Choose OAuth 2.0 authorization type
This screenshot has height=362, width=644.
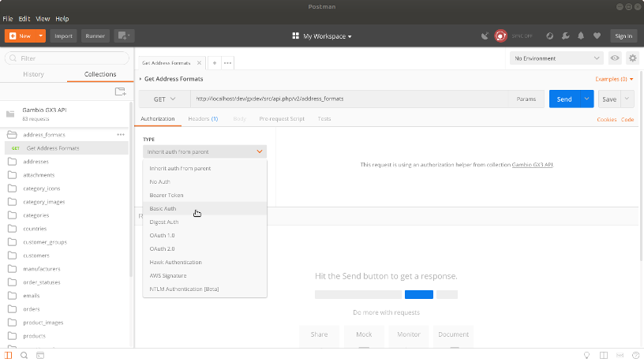tap(162, 248)
